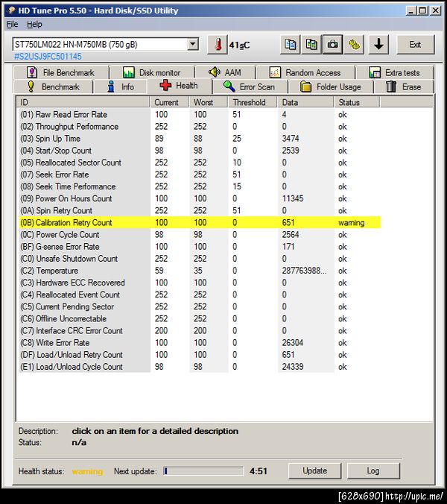Select the (02) Throughput Performance row
The width and height of the screenshot is (447, 504).
coord(200,126)
